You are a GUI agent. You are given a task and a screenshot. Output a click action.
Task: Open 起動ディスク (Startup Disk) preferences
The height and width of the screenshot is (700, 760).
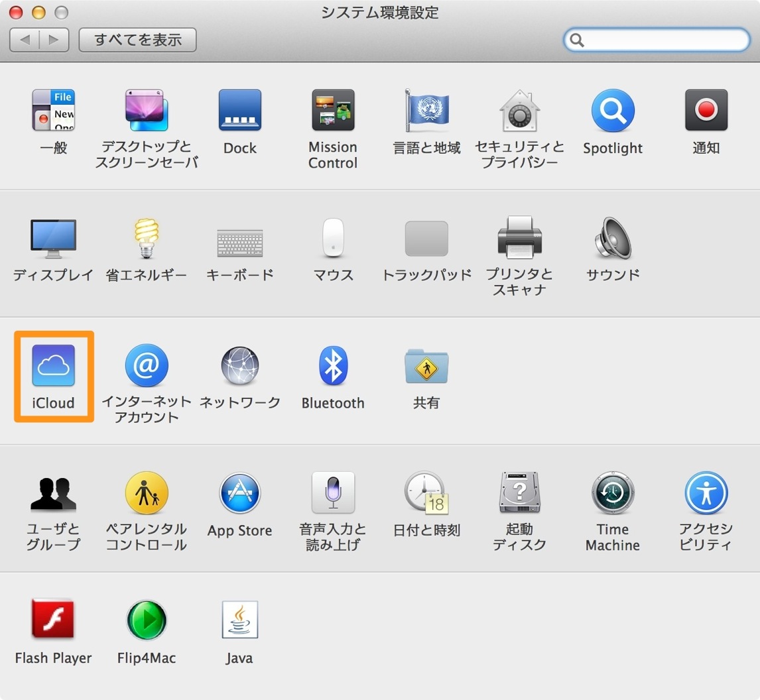pos(519,492)
